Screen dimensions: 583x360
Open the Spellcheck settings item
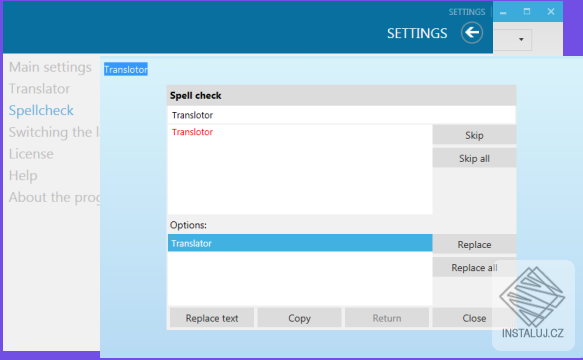pos(41,110)
